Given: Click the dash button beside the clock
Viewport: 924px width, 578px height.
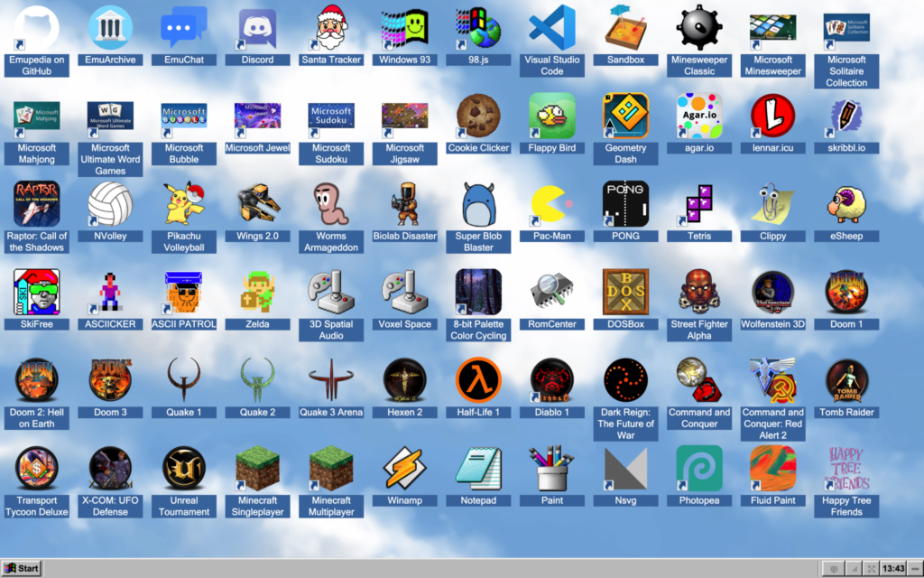Looking at the screenshot, I should tap(914, 568).
